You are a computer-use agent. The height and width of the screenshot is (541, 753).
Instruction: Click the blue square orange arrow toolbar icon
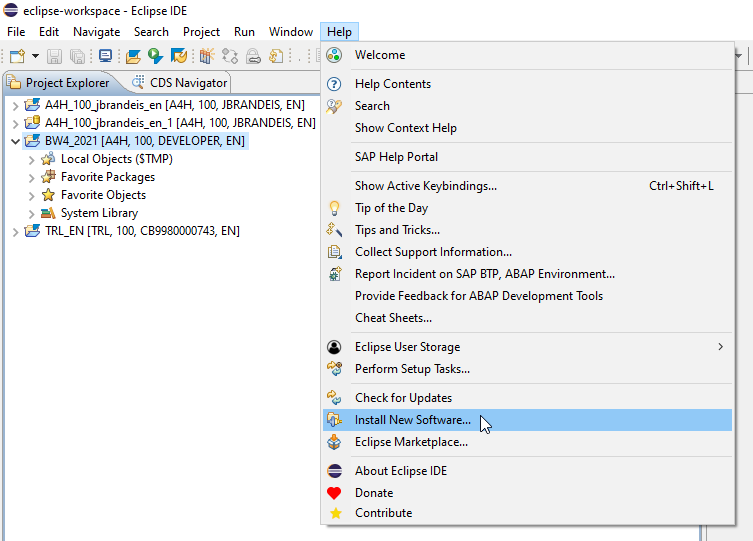coord(179,56)
